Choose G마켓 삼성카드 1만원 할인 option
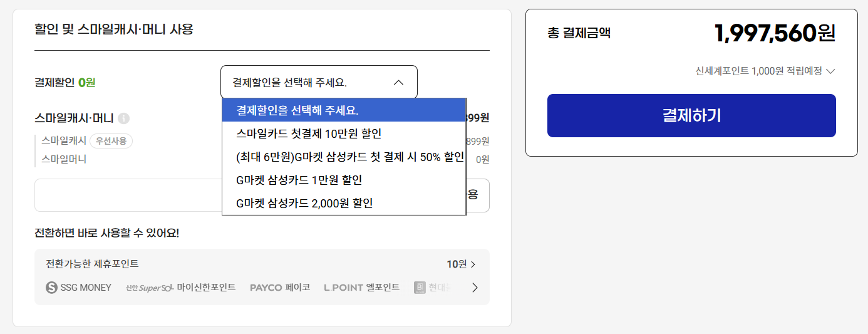868x334 pixels. [x=299, y=180]
